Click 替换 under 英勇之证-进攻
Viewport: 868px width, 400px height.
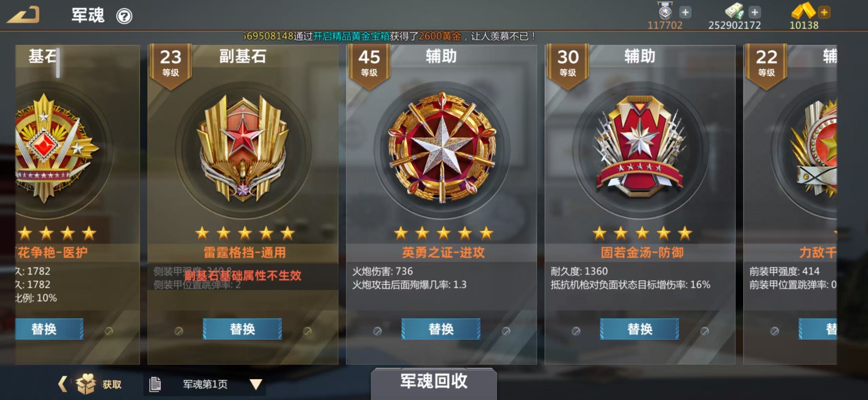coord(441,329)
